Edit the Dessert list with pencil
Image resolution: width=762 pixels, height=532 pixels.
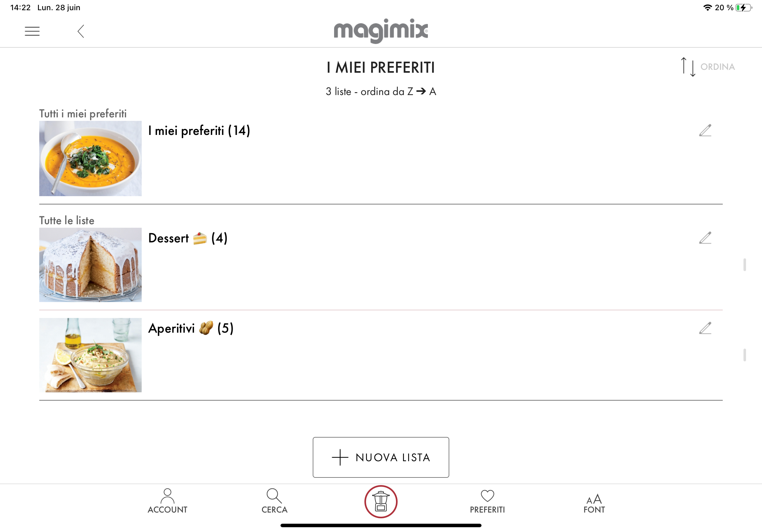[705, 238]
